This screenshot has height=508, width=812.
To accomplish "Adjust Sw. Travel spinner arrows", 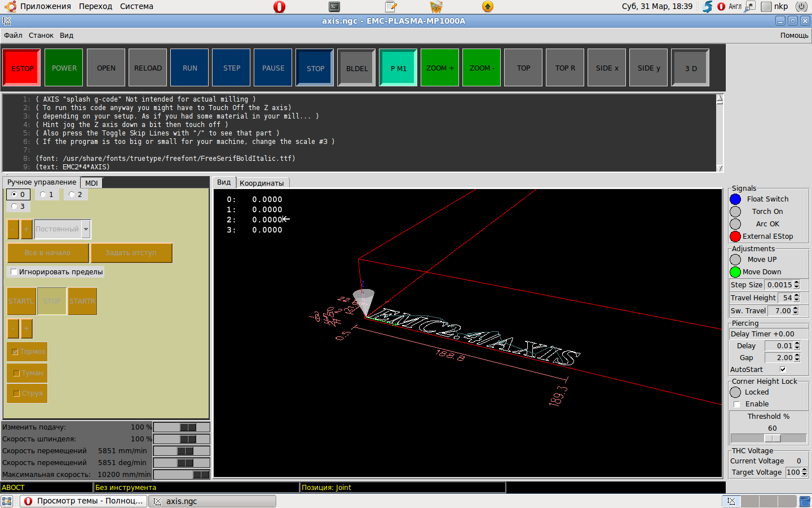I will tap(795, 311).
